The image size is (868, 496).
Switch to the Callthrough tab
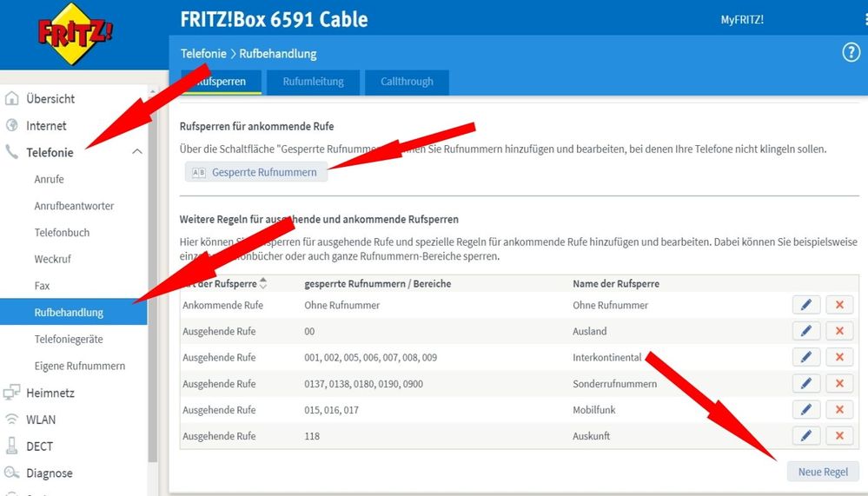[407, 82]
